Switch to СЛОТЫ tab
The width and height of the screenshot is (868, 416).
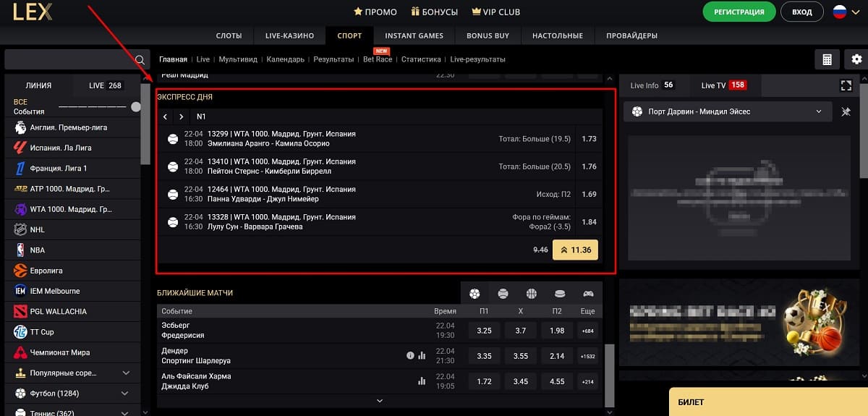(229, 35)
